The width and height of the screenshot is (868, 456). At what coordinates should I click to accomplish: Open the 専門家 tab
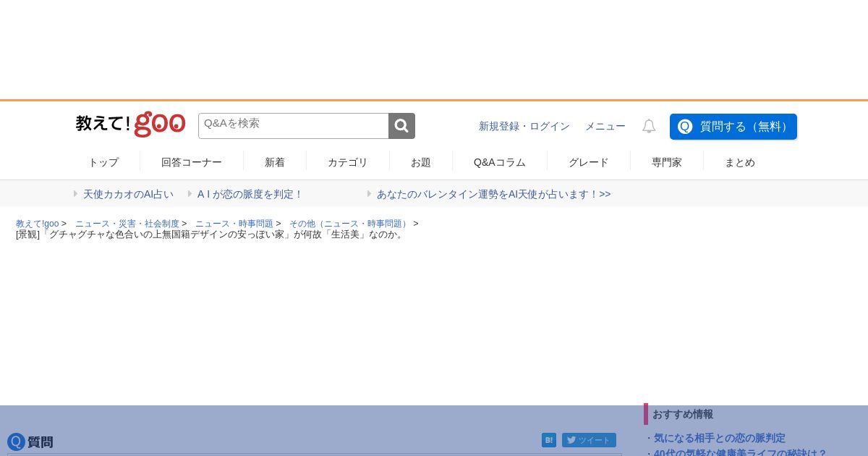point(667,162)
